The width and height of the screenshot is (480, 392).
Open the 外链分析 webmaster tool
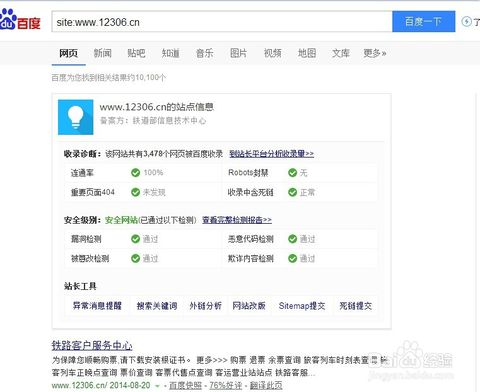tap(205, 306)
